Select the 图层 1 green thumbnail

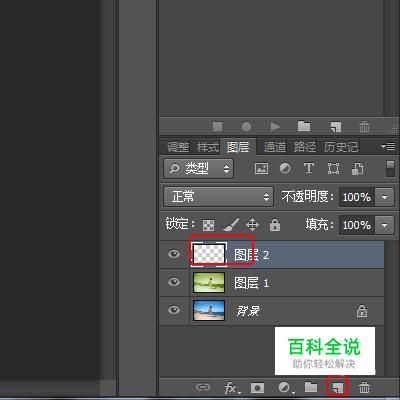point(209,283)
